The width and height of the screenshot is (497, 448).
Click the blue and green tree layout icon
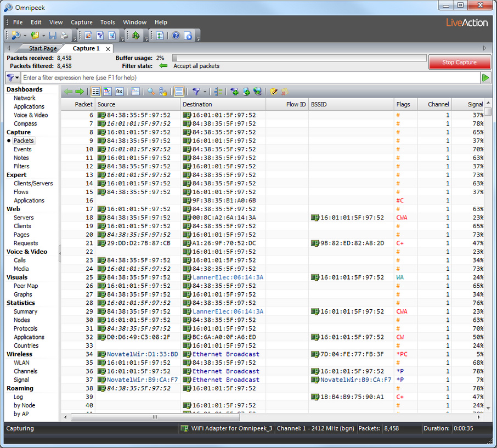click(x=218, y=92)
